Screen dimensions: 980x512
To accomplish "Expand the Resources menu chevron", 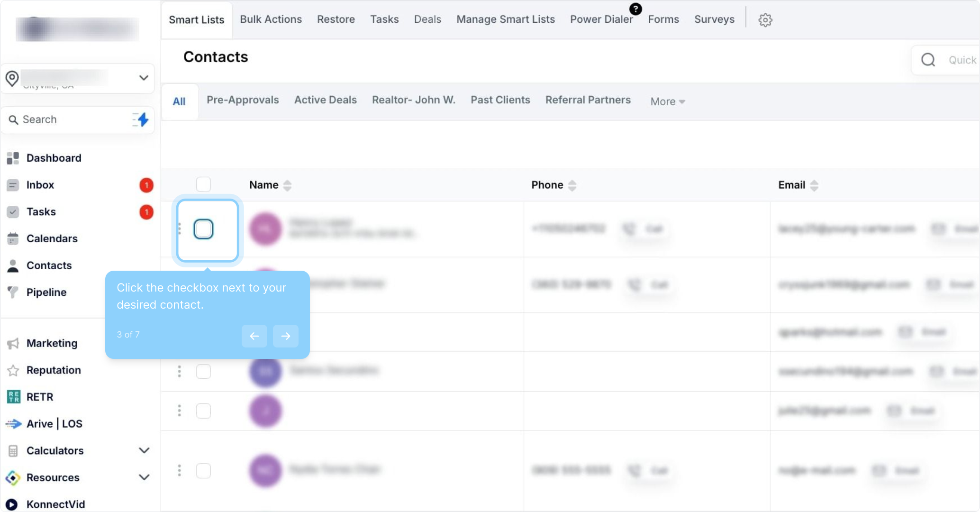I will [144, 477].
